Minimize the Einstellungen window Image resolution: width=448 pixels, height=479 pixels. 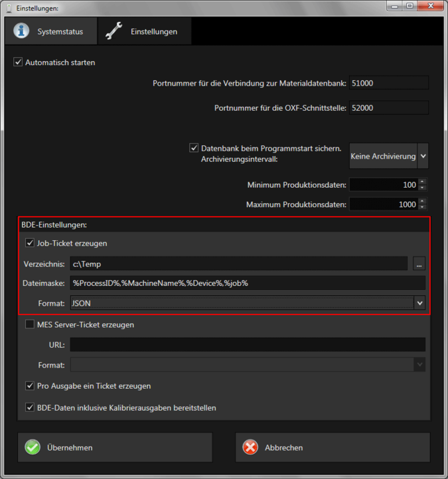click(x=395, y=6)
